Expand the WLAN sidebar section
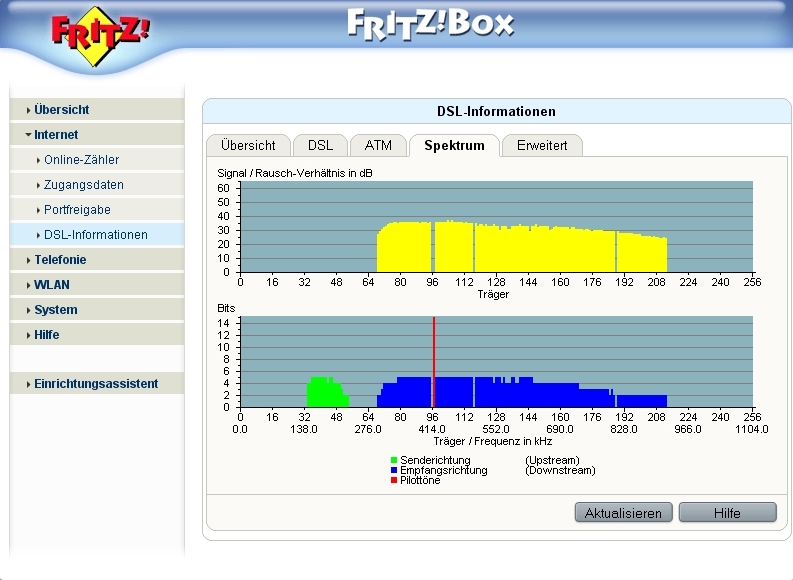Screen dimensions: 793x580 (x=97, y=285)
